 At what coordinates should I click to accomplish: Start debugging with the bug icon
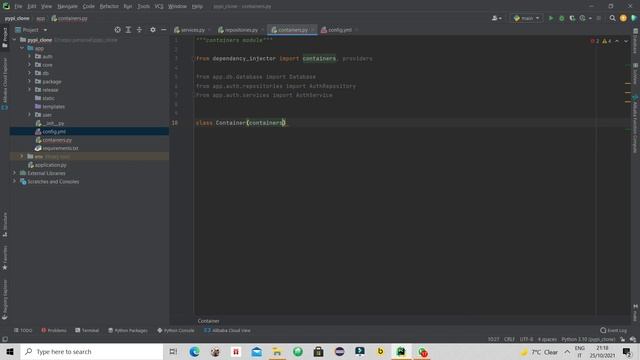point(562,18)
